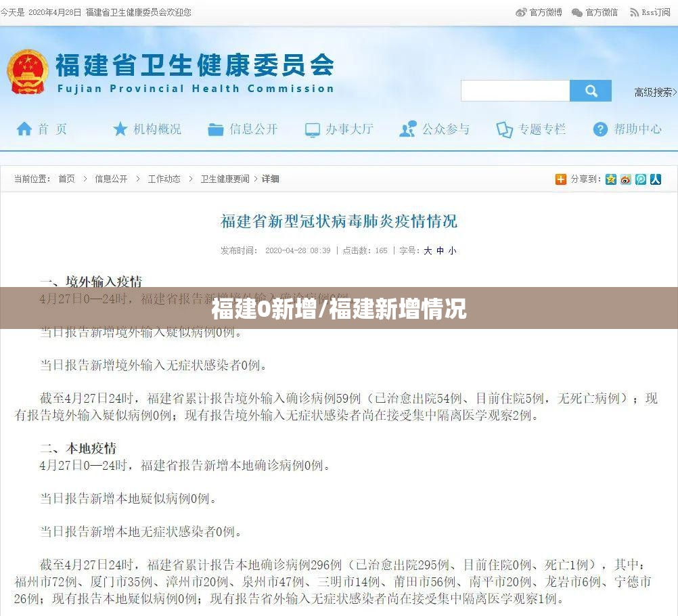The width and height of the screenshot is (678, 616).
Task: Open 办事大厅 navigation menu
Action: click(339, 129)
